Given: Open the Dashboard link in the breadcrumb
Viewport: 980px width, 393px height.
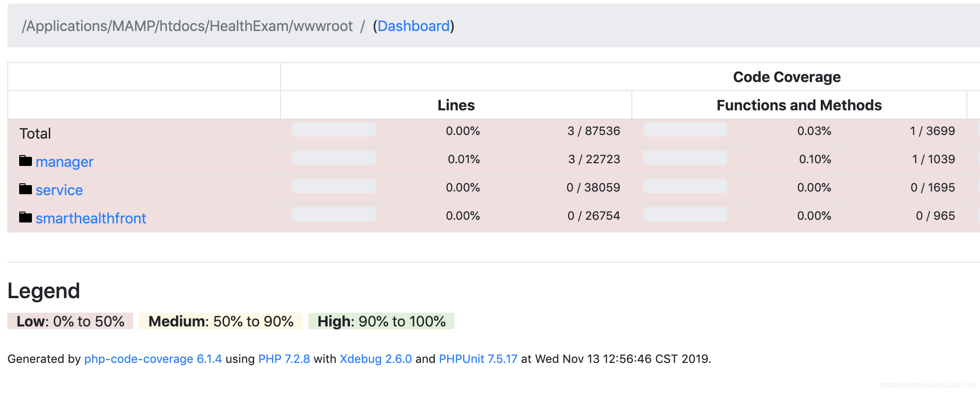Looking at the screenshot, I should point(413,26).
